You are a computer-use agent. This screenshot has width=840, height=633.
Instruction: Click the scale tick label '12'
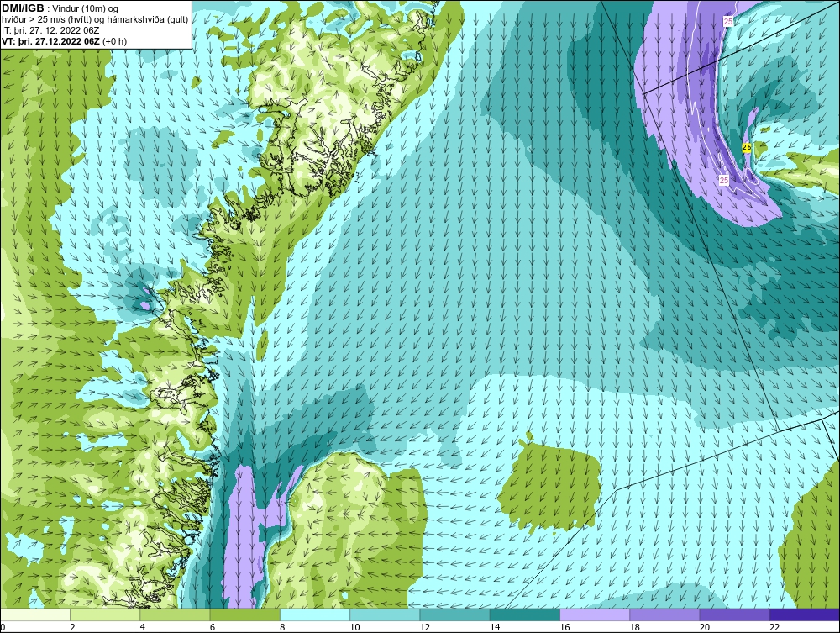[x=424, y=628]
